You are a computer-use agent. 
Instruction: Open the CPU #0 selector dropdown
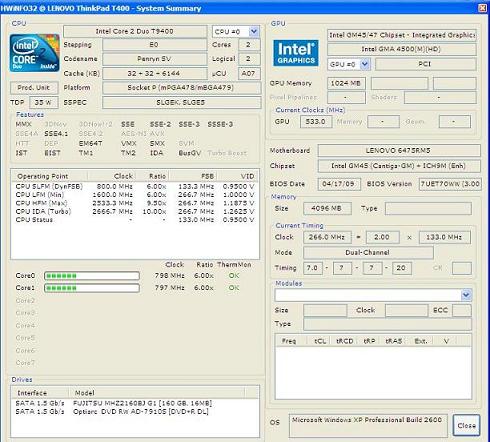[x=254, y=32]
